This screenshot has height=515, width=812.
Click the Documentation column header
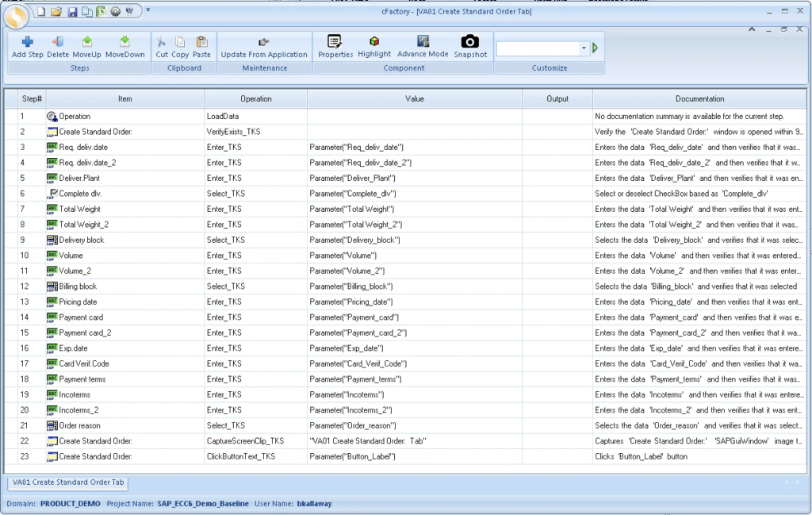tap(699, 98)
